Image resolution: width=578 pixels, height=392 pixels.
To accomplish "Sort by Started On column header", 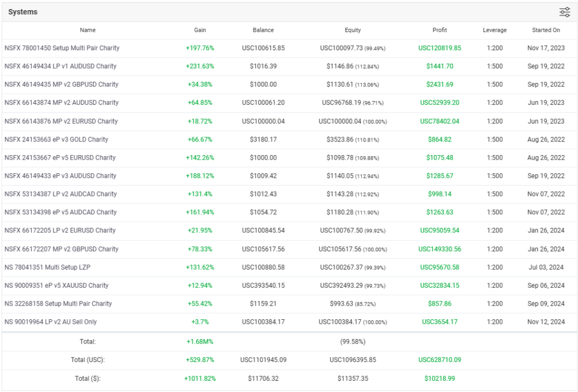I will pyautogui.click(x=546, y=30).
